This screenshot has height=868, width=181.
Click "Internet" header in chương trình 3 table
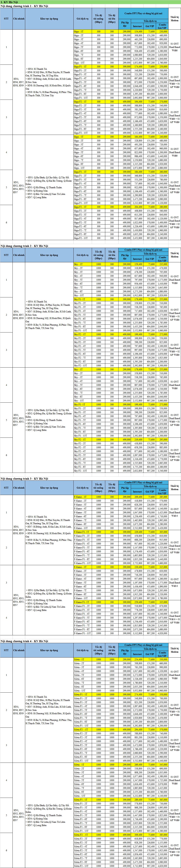pyautogui.click(x=137, y=492)
